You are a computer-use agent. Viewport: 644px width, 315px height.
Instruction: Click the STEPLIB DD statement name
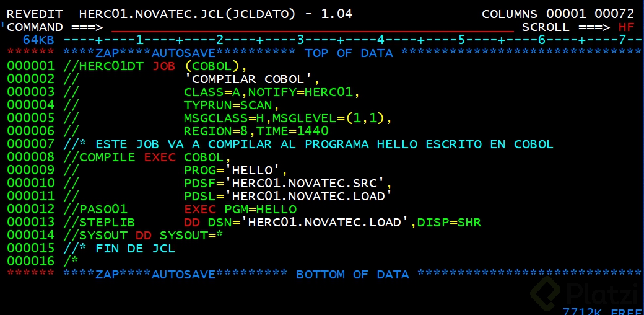pyautogui.click(x=107, y=223)
